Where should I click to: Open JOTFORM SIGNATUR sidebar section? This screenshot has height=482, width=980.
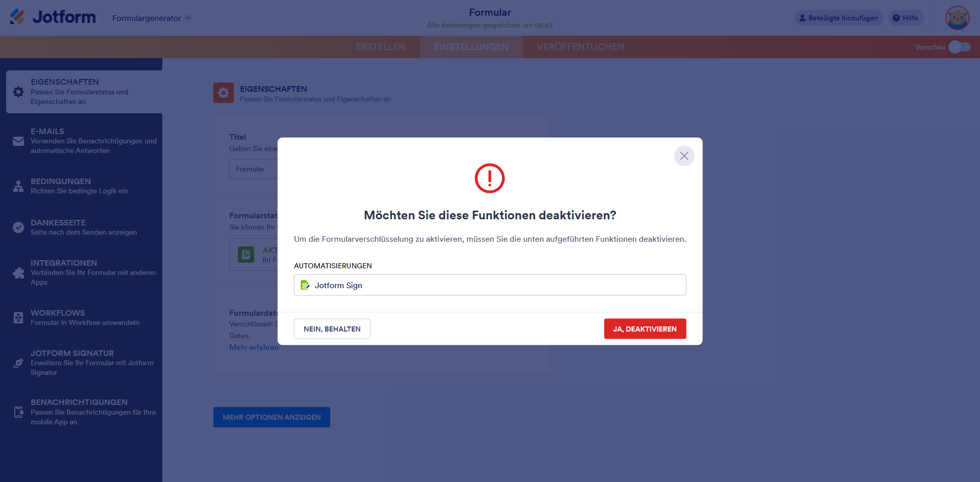coord(84,363)
